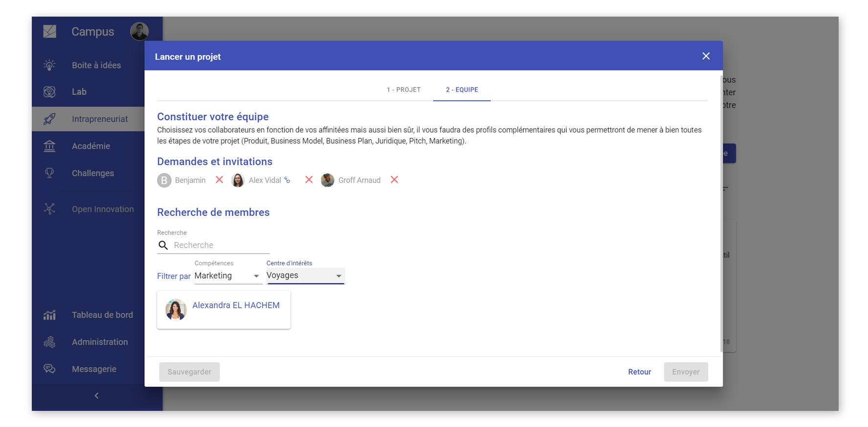Screen dimensions: 868x427
Task: Click the Boite à idées lightbulb icon
Action: pos(49,65)
